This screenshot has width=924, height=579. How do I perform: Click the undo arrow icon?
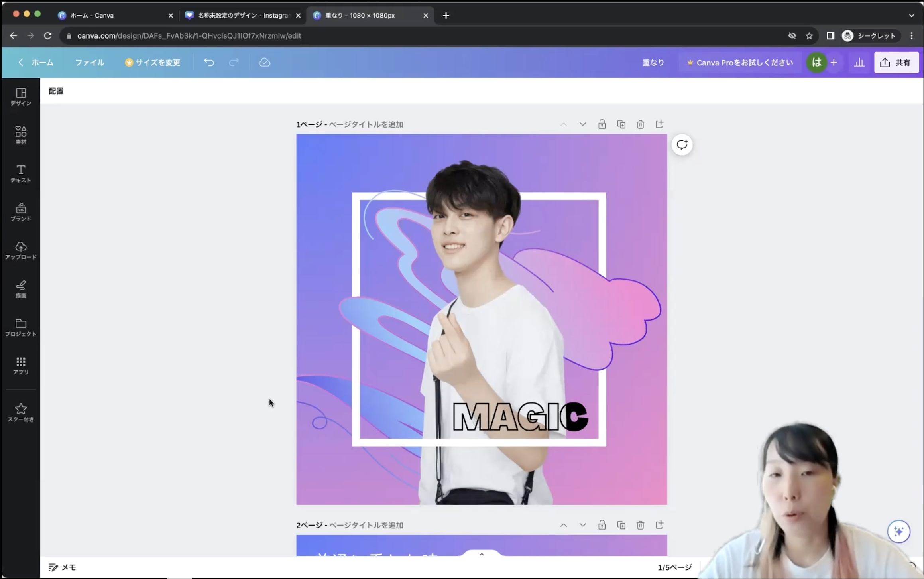point(209,62)
